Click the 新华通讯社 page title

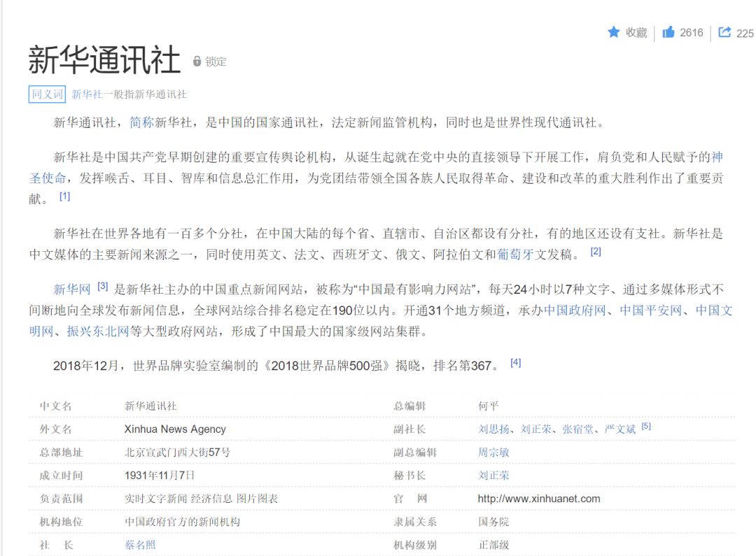coord(104,60)
